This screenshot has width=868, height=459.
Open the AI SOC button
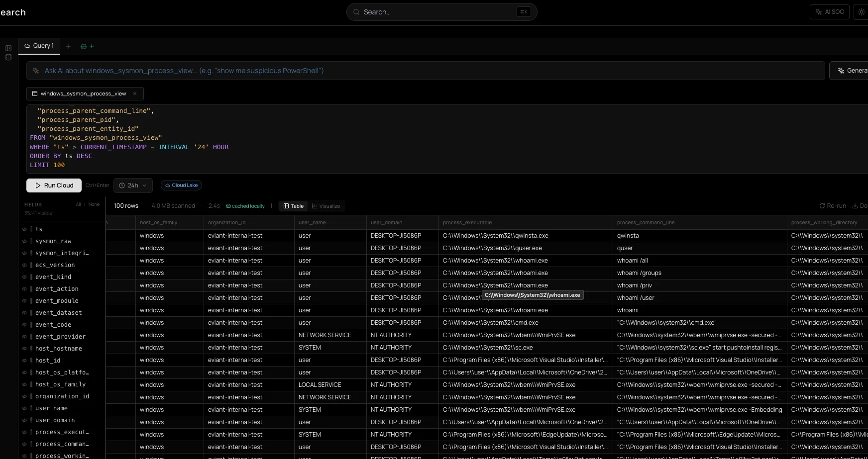coord(830,12)
